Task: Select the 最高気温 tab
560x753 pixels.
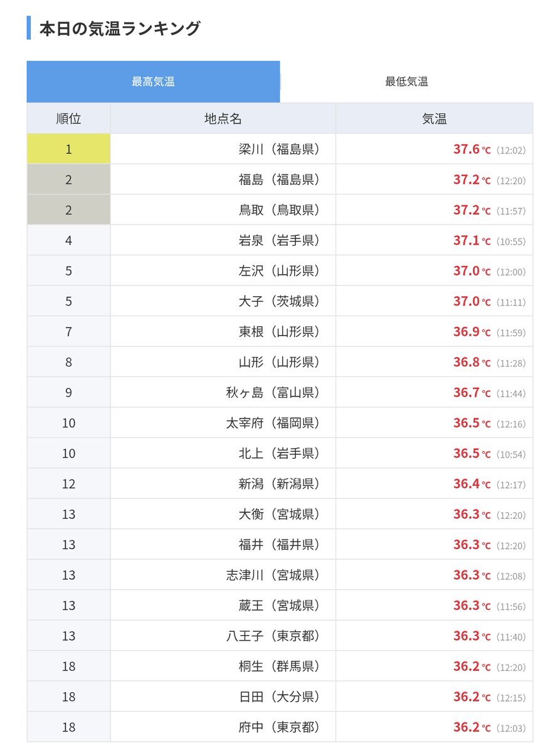Action: point(153,82)
